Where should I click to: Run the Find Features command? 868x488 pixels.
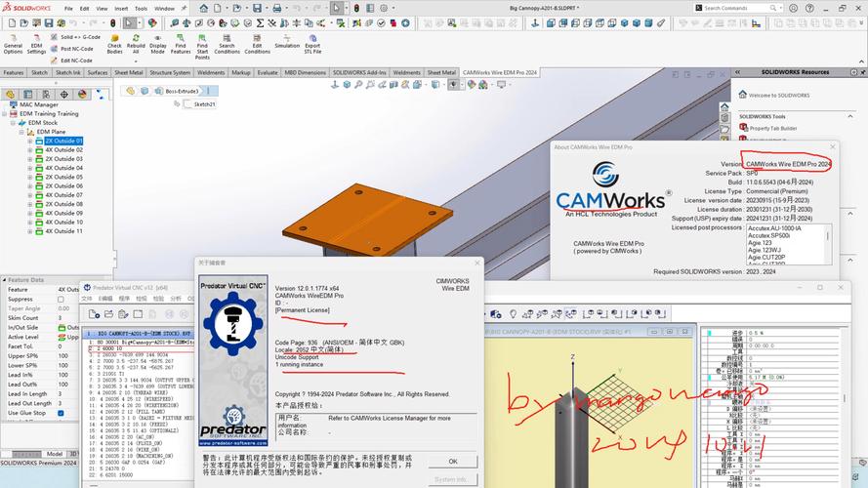(x=181, y=44)
